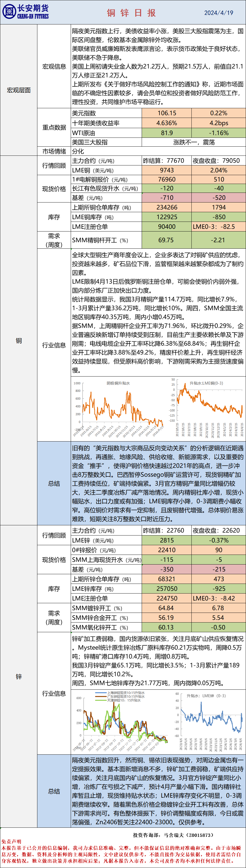Click copper 昨结算：77670 cell
Screen dimensions: 246x868
point(167,161)
